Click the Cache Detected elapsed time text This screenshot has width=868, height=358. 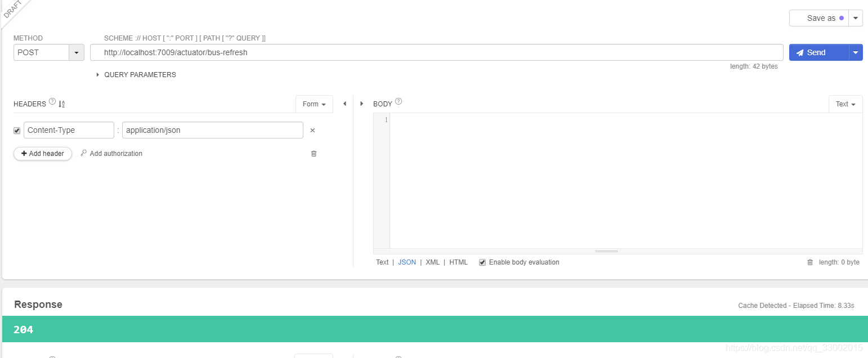796,306
